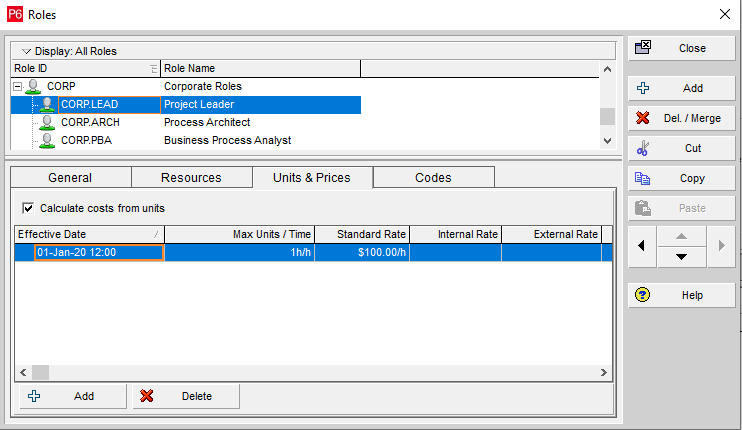Viewport: 742px width, 430px height.
Task: Click Delete button below the rates table
Action: (186, 396)
